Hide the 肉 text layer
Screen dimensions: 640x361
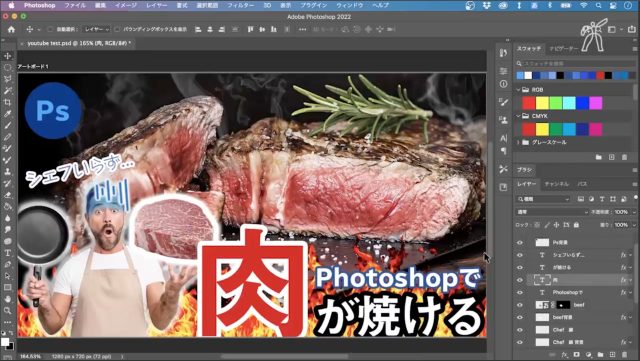pyautogui.click(x=520, y=280)
